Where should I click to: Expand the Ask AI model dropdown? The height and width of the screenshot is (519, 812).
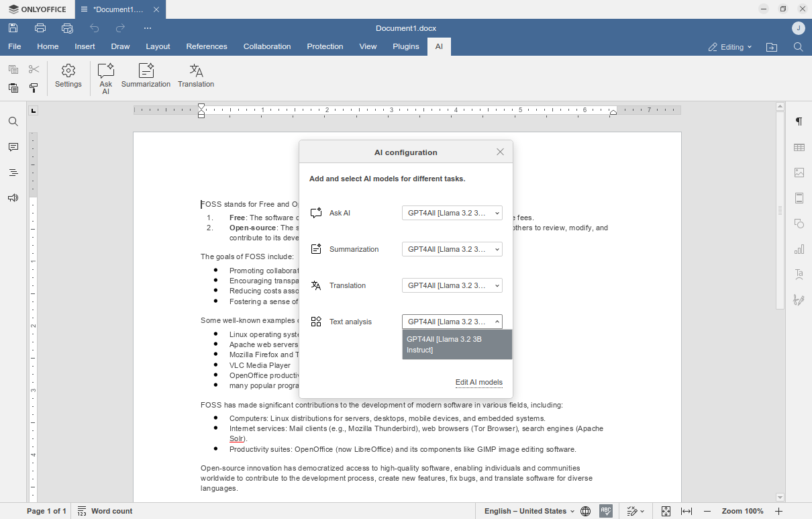coord(452,213)
